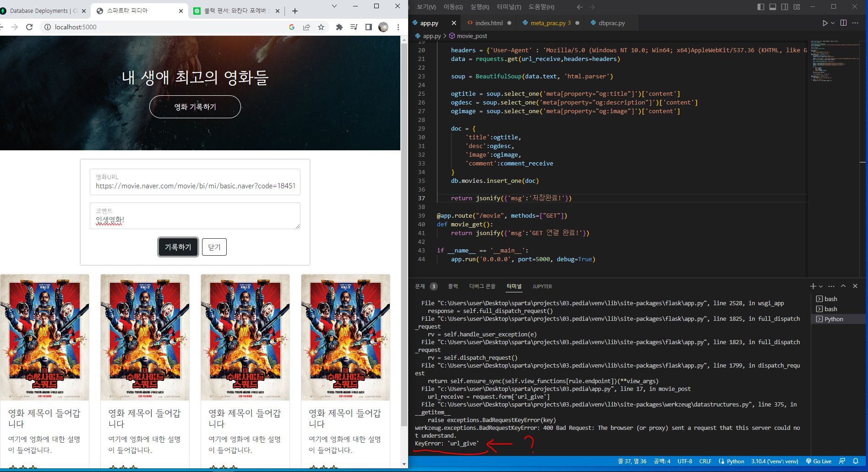This screenshot has height=472, width=868.
Task: Change CRLF line ending
Action: 705,461
